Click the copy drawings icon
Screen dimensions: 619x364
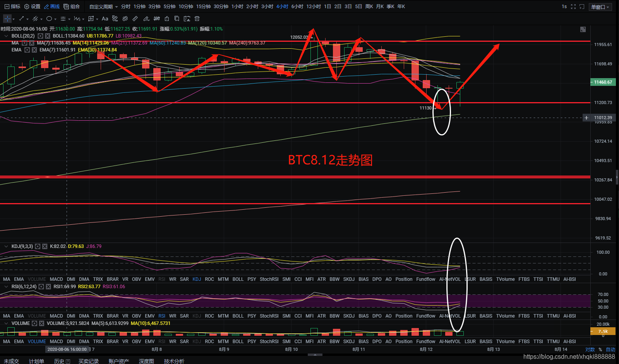point(177,19)
